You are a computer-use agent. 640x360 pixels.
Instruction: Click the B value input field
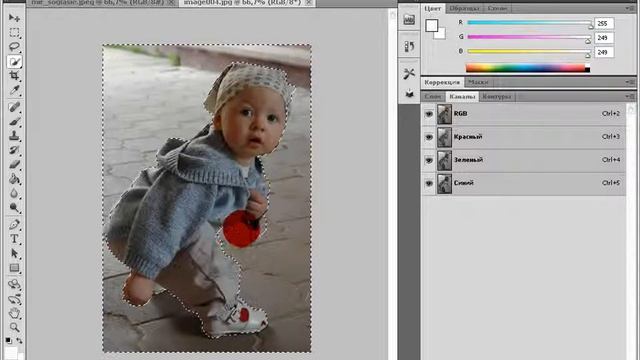tap(604, 52)
